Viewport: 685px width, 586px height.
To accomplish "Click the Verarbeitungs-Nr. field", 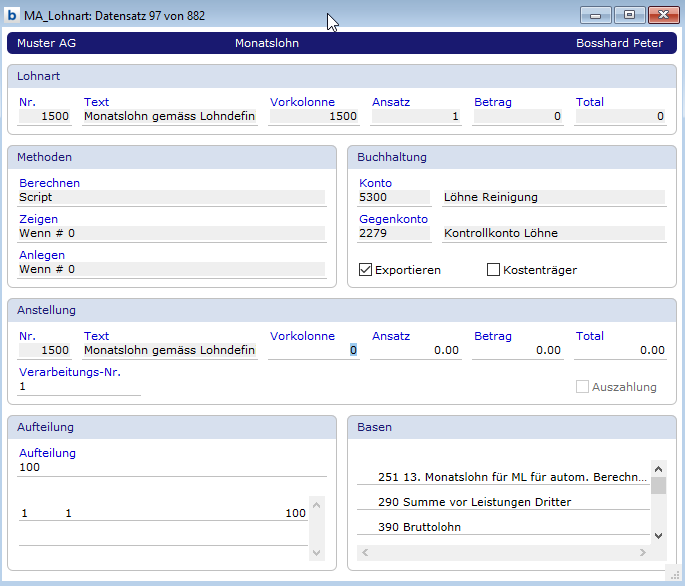I will [x=79, y=387].
